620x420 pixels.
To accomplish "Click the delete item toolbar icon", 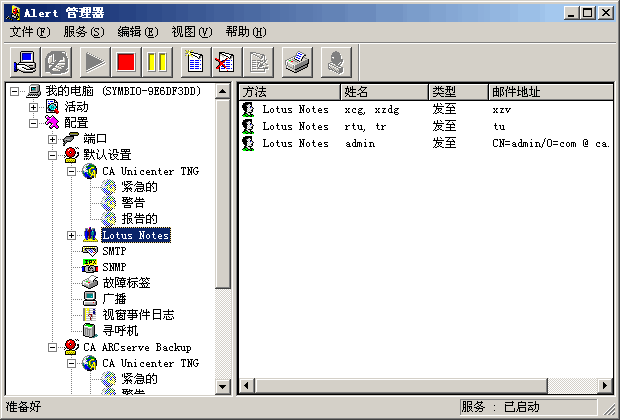I will (x=226, y=62).
